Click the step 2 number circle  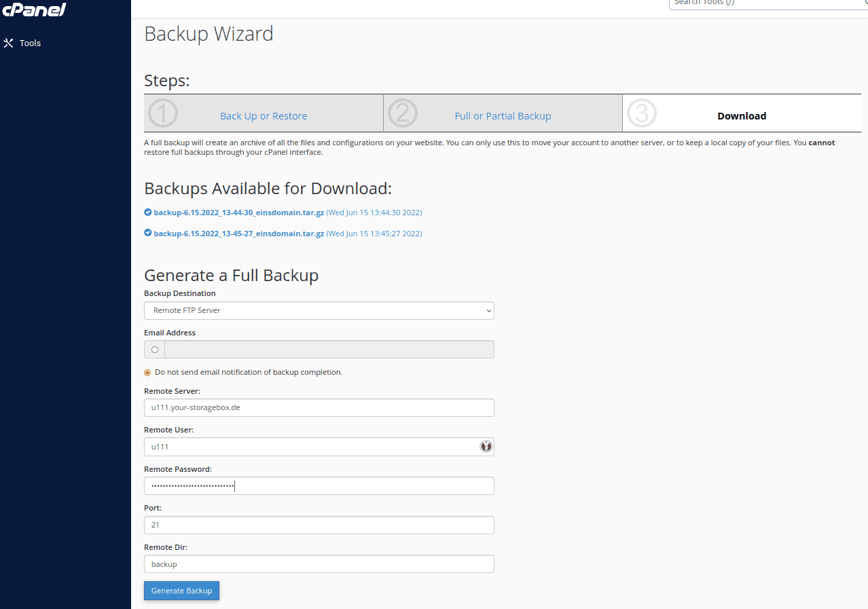[403, 113]
